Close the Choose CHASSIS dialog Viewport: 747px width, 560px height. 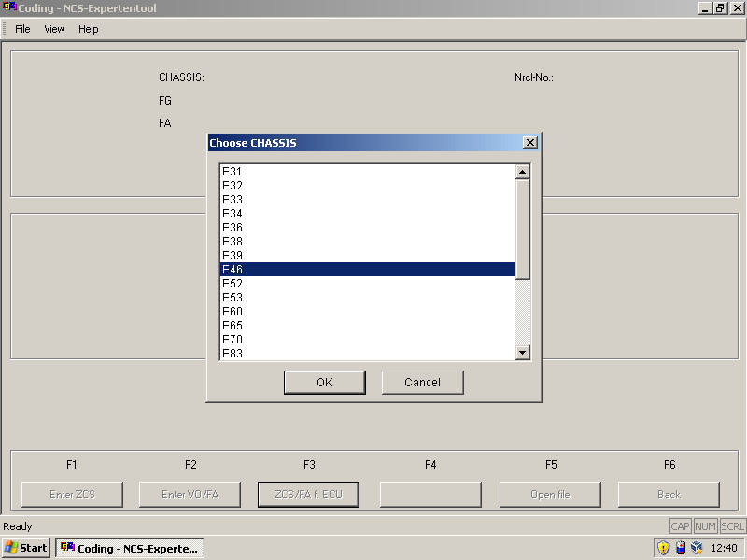[x=529, y=143]
